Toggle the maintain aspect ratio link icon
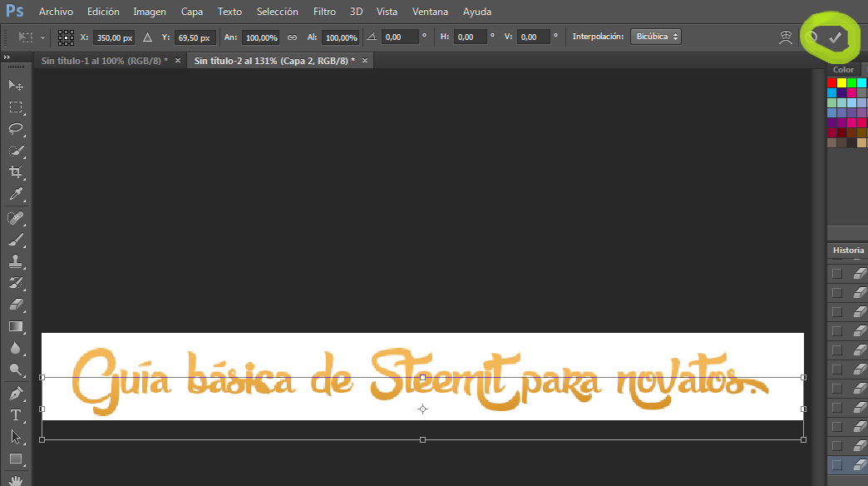The image size is (868, 486). tap(293, 37)
